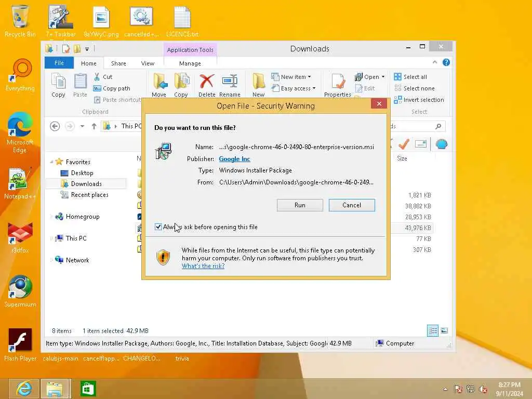Click the volume speaker tray icon

483,389
